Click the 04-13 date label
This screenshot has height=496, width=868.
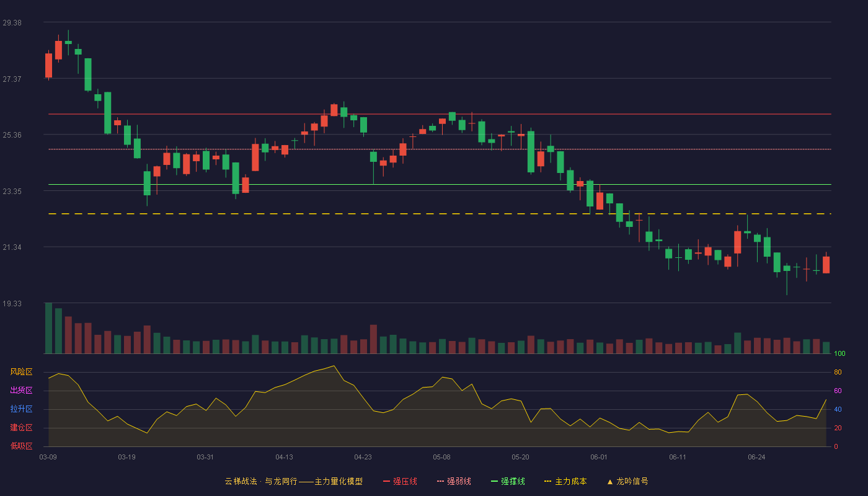pos(284,457)
